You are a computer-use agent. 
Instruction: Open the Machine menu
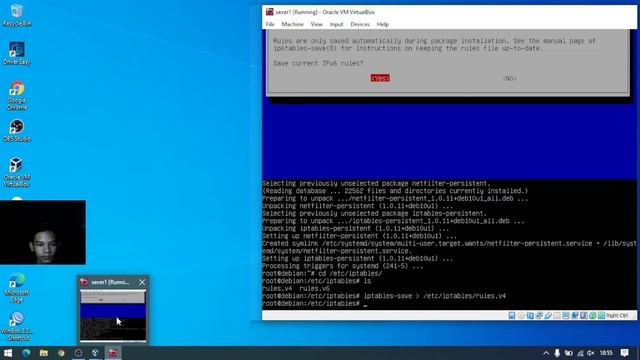coord(292,24)
